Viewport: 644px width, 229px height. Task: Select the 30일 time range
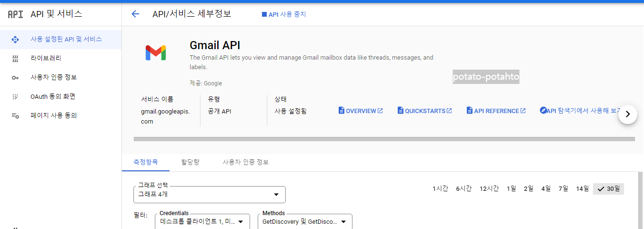point(608,188)
